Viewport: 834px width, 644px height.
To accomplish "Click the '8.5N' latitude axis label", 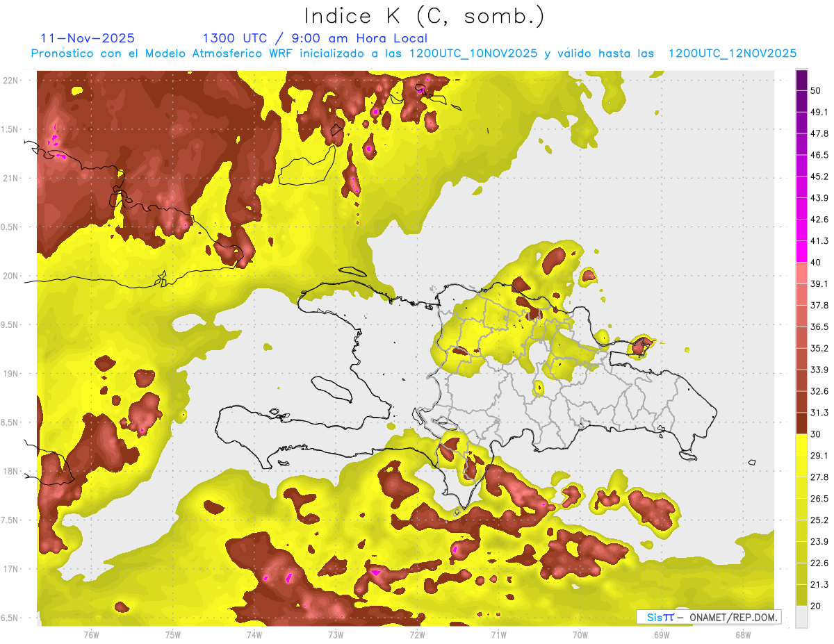I will pyautogui.click(x=10, y=422).
